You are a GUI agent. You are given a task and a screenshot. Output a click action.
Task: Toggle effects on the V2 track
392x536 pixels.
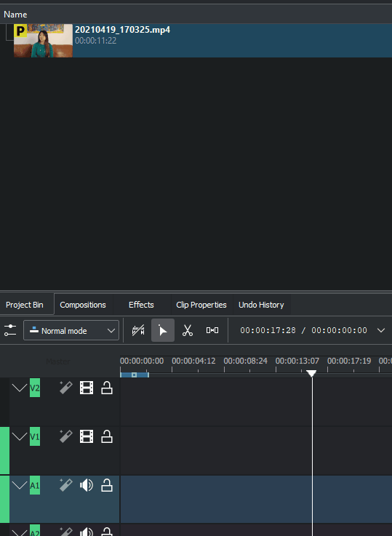[66, 388]
